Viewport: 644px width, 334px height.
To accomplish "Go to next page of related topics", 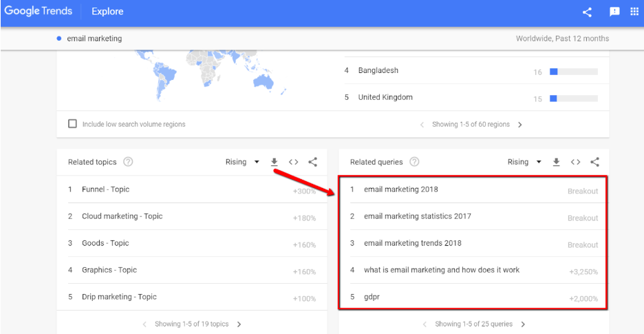I will [239, 324].
